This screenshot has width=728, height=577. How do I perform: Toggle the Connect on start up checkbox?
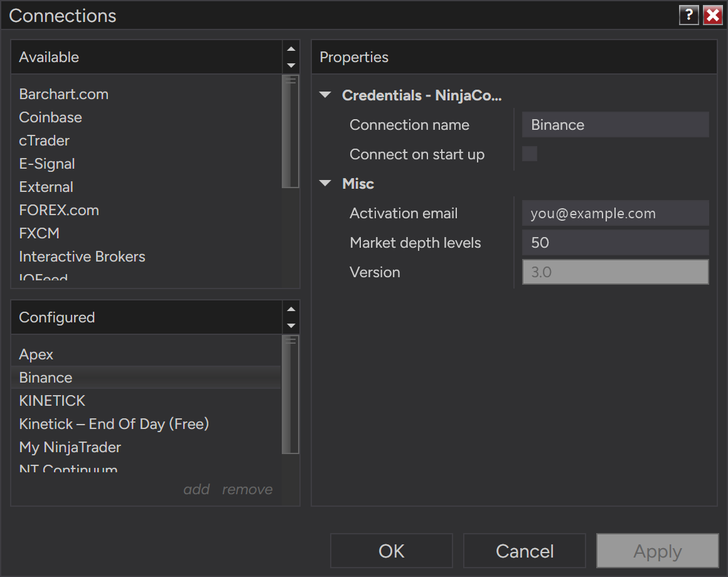(x=530, y=154)
